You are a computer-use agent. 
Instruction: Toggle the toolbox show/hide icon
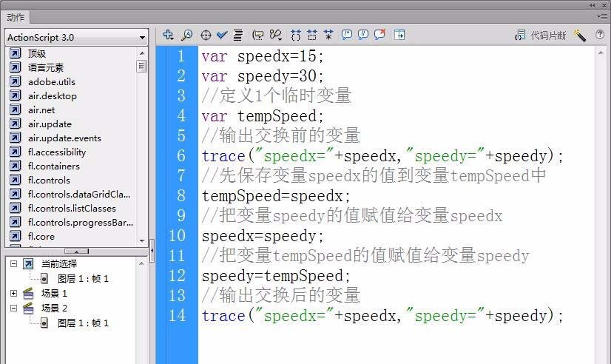pos(399,35)
